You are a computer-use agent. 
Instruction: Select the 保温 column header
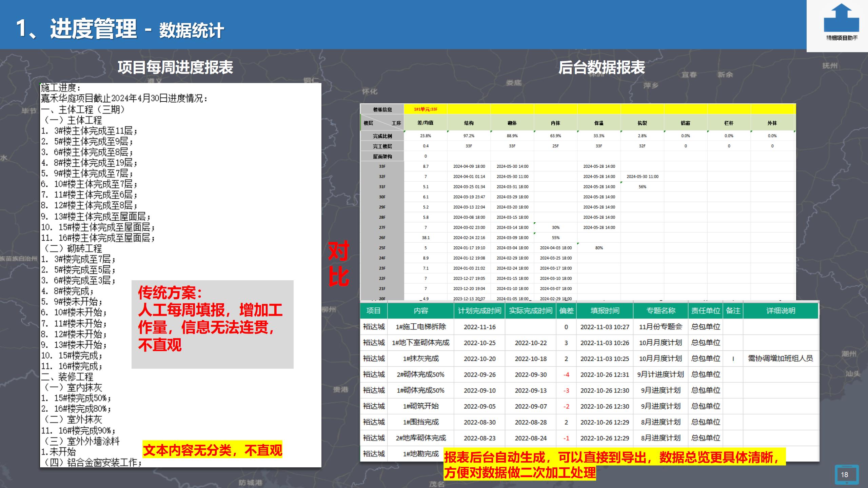tap(599, 123)
